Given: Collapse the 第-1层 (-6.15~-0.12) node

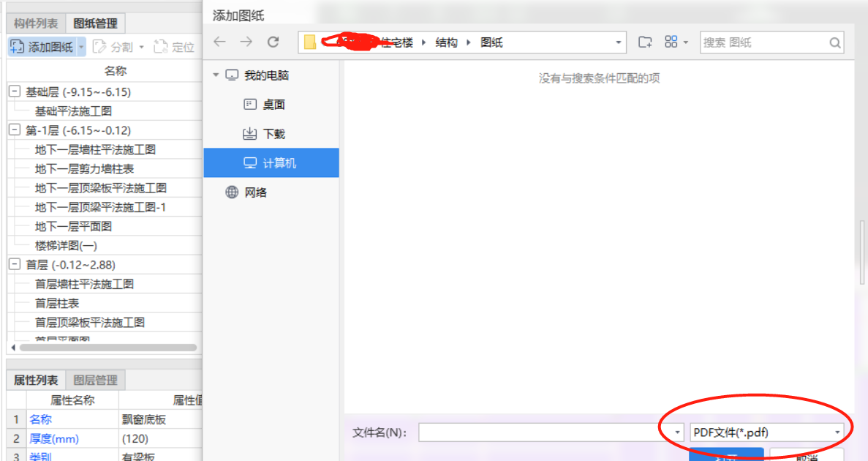Looking at the screenshot, I should point(15,130).
